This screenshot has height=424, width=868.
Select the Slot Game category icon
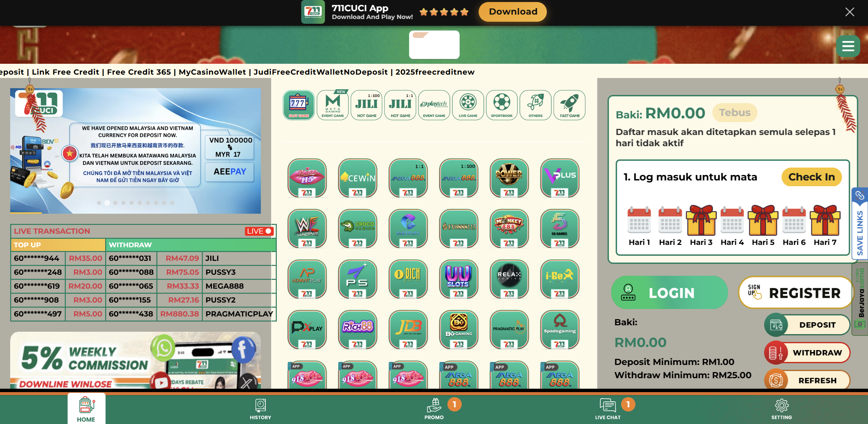[298, 105]
